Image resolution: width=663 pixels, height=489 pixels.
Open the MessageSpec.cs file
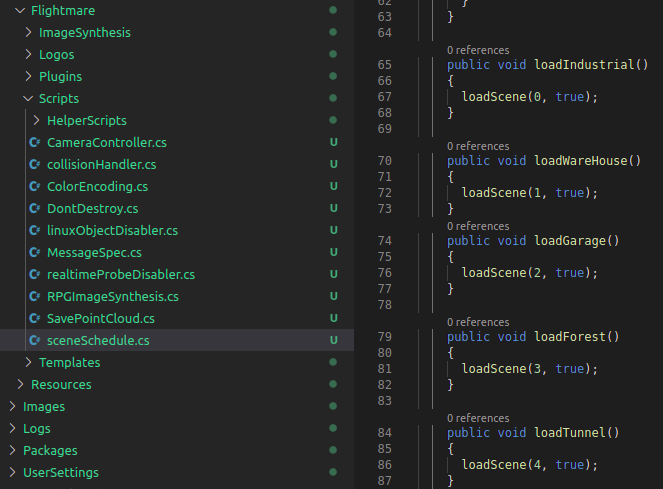click(x=94, y=253)
